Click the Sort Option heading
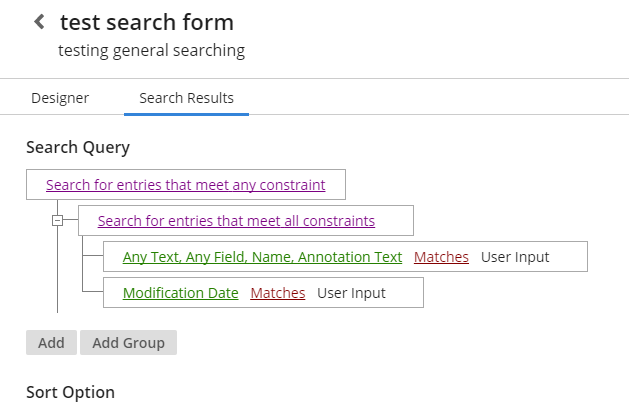629x409 pixels. click(71, 392)
